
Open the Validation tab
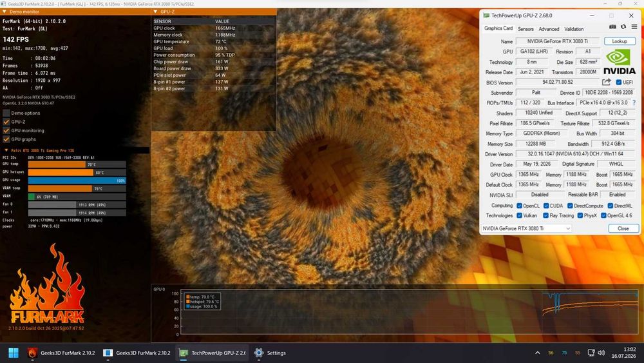[x=574, y=29]
